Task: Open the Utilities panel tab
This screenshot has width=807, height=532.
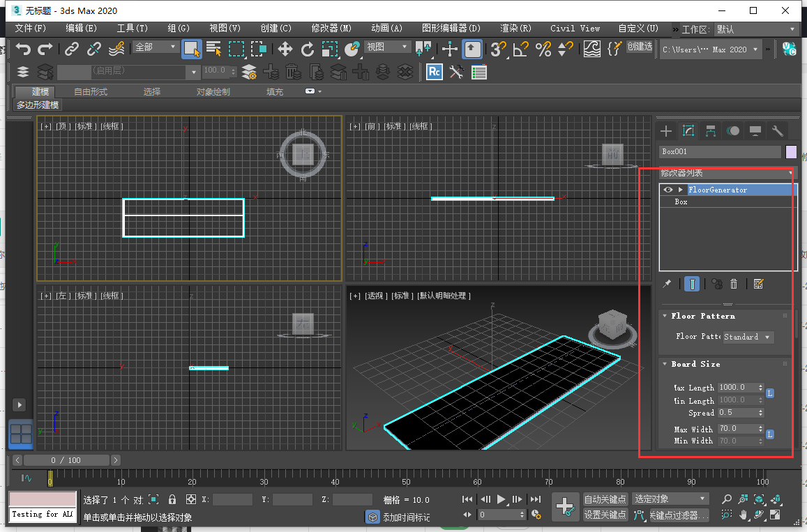Action: [777, 131]
